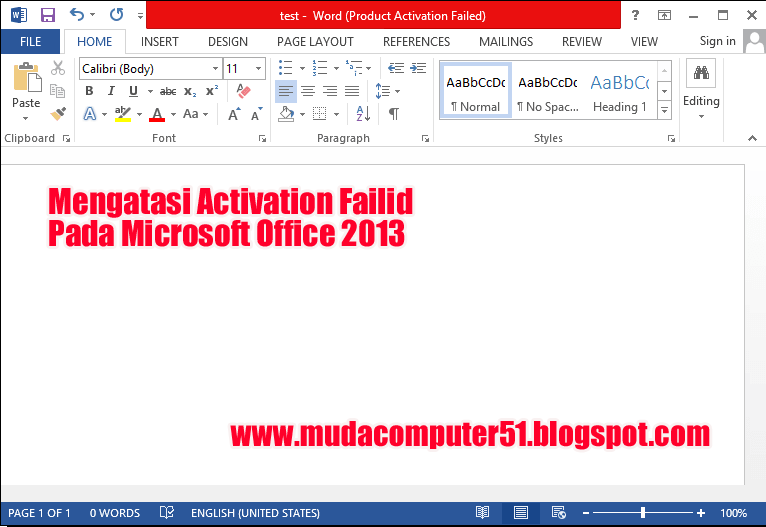Toggle Print Layout view in status bar
This screenshot has width=766, height=527.
pos(520,512)
